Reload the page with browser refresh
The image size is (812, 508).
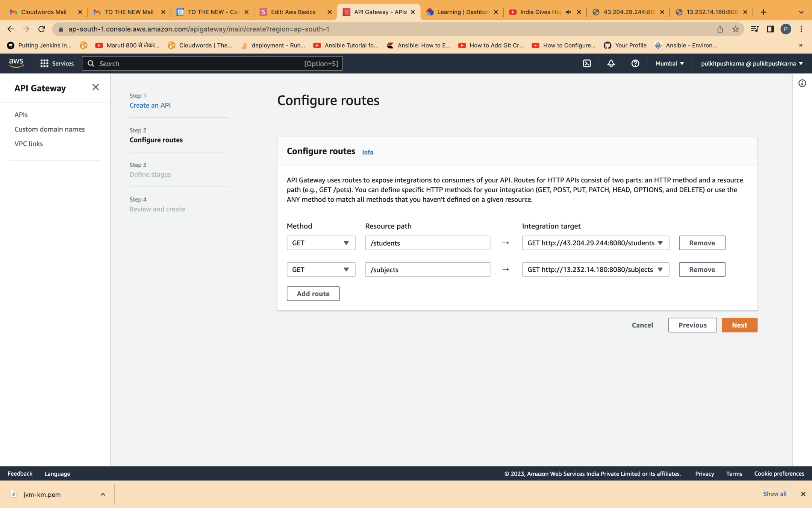click(x=42, y=29)
